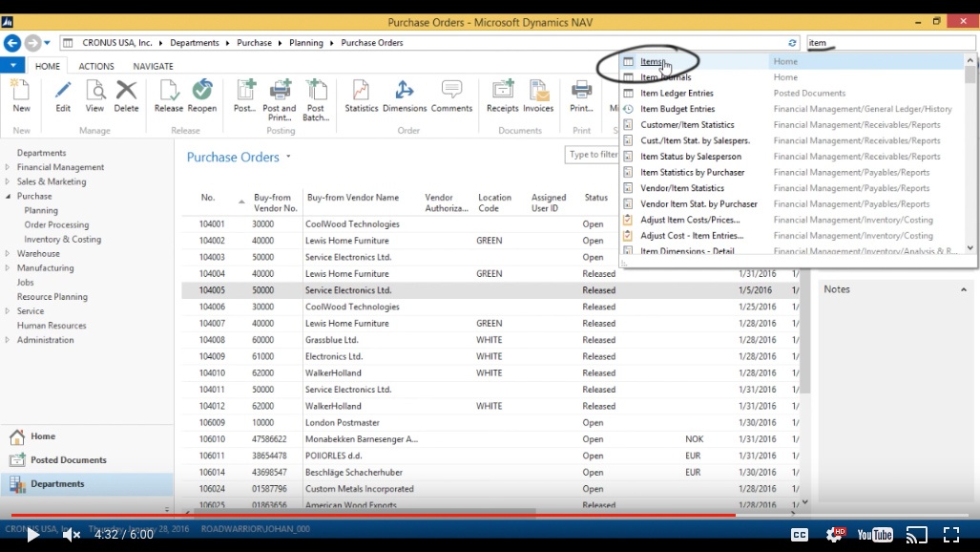Expand the Sales & Marketing tree node

click(x=8, y=181)
